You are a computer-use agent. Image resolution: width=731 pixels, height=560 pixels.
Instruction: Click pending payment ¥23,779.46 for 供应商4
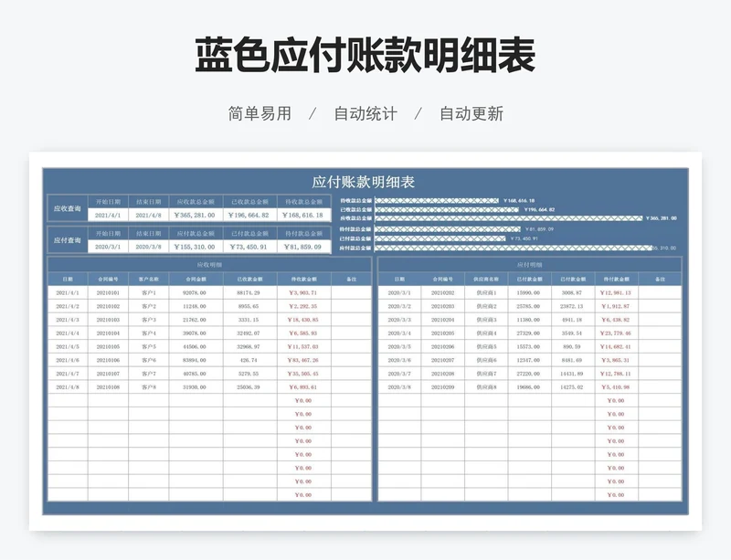[616, 333]
